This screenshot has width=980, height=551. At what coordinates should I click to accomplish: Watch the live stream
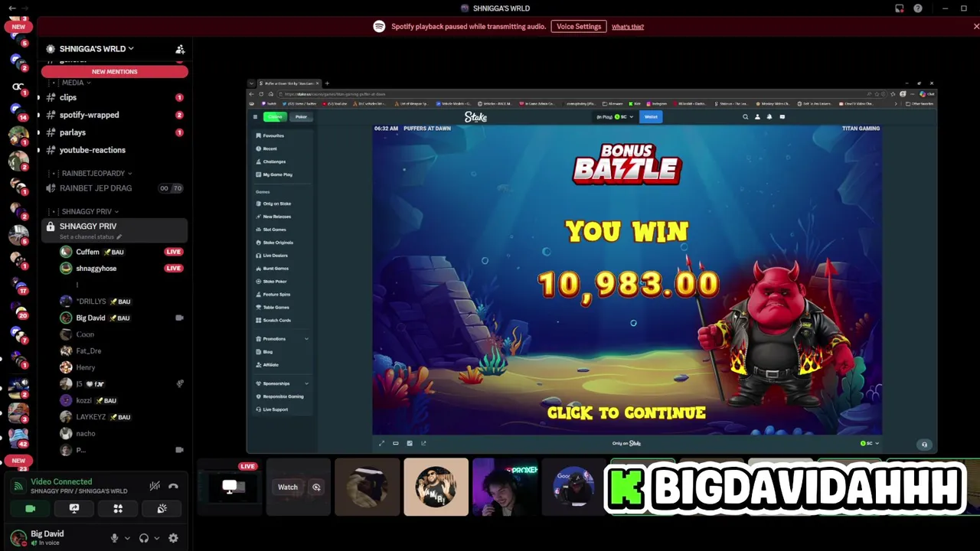click(288, 487)
